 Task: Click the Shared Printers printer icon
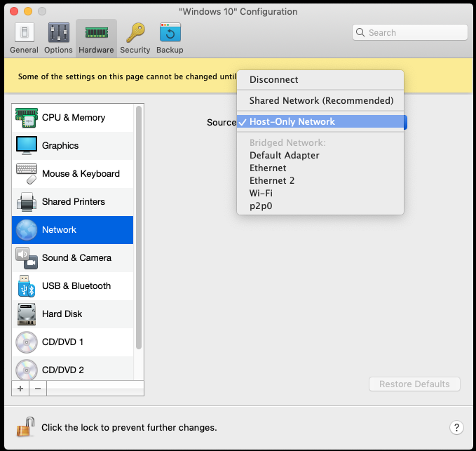pyautogui.click(x=27, y=202)
